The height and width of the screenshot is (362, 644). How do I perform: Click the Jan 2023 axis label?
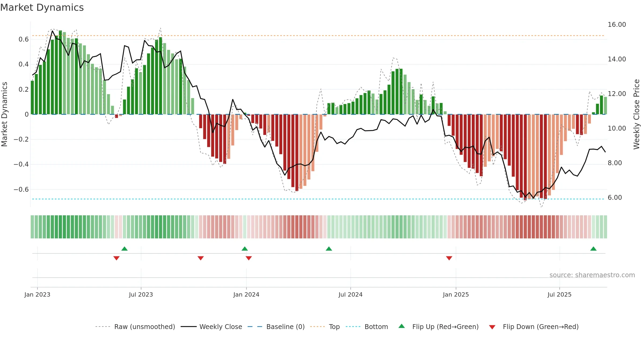(37, 294)
